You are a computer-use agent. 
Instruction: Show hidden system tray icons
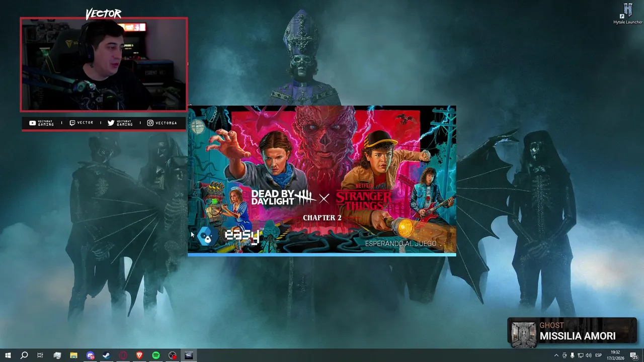tap(556, 355)
